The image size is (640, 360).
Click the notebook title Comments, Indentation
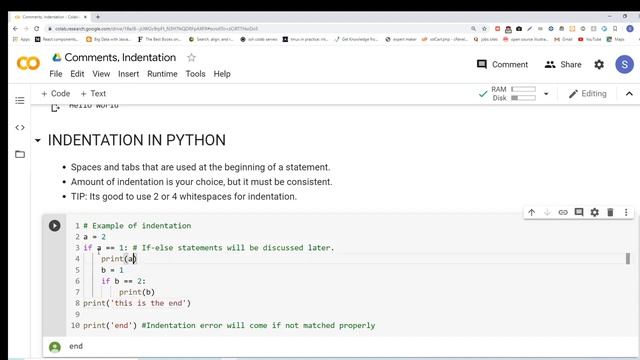120,58
